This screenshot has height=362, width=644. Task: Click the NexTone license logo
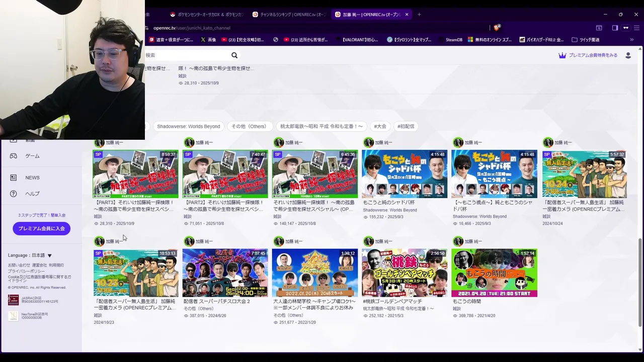click(x=13, y=316)
